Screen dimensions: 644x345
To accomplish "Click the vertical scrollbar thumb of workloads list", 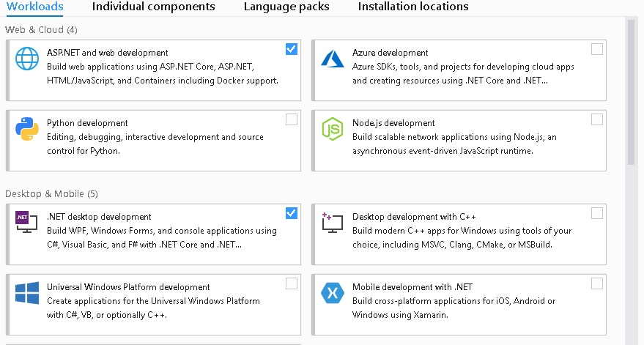I will point(632,92).
